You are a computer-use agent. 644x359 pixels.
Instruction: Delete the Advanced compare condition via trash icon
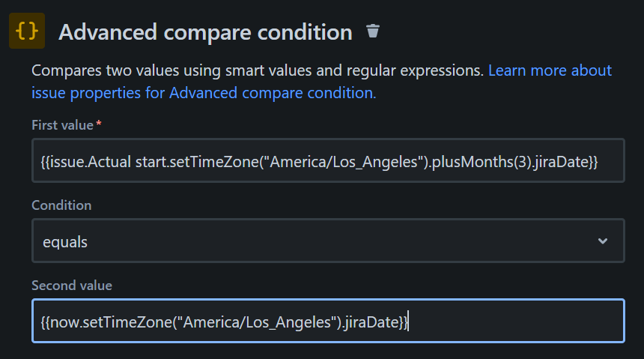(x=373, y=31)
